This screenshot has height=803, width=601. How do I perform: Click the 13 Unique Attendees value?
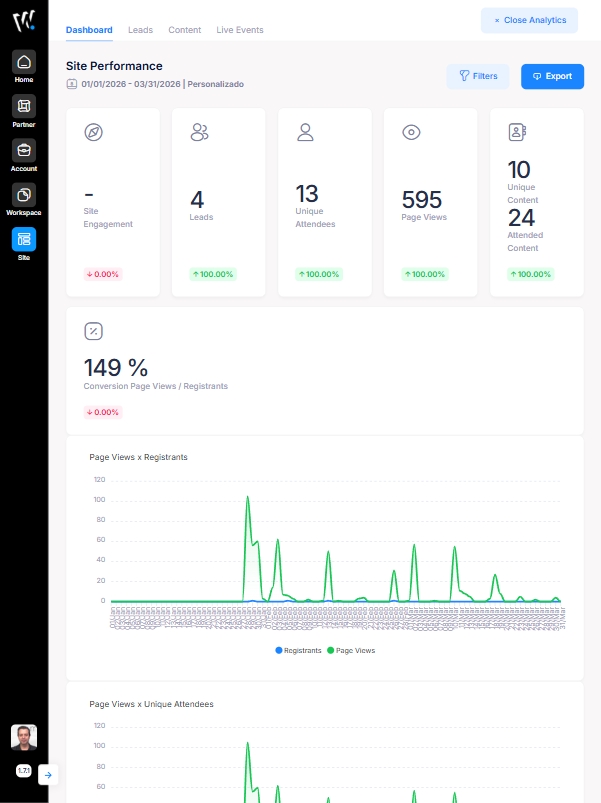coord(307,194)
